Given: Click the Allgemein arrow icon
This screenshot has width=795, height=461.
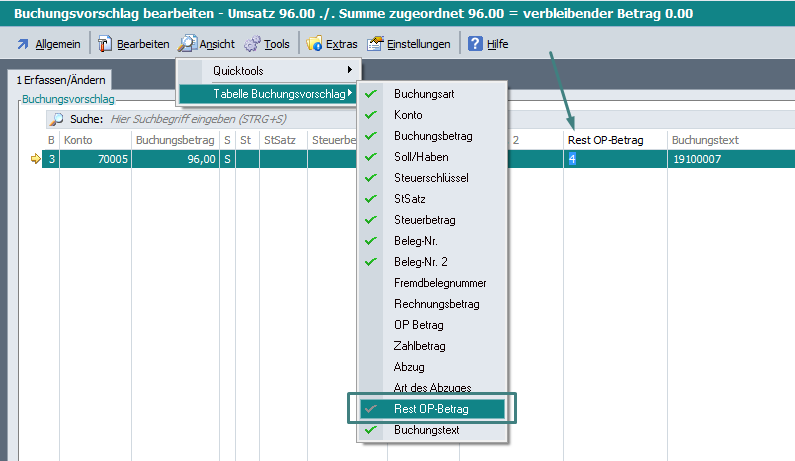Looking at the screenshot, I should (x=22, y=44).
